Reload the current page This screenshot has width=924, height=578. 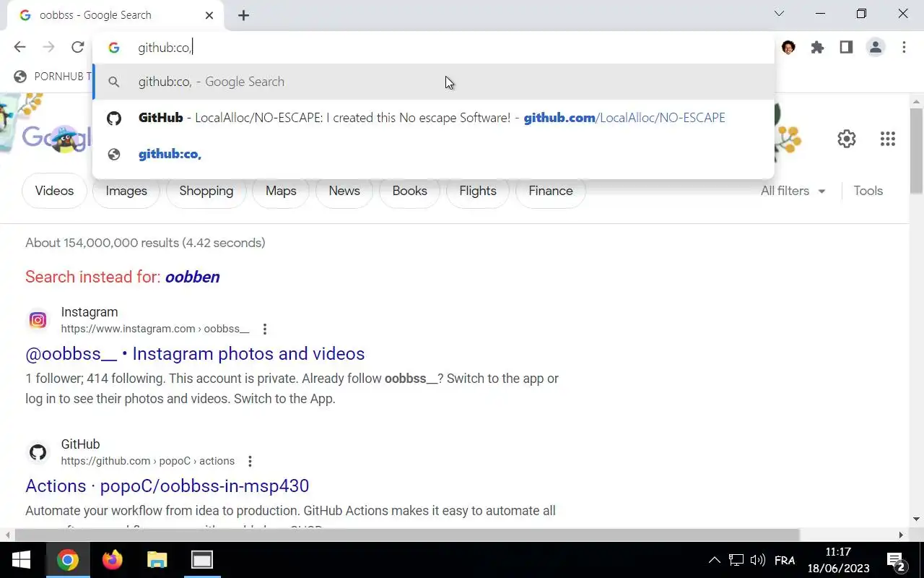coord(77,47)
